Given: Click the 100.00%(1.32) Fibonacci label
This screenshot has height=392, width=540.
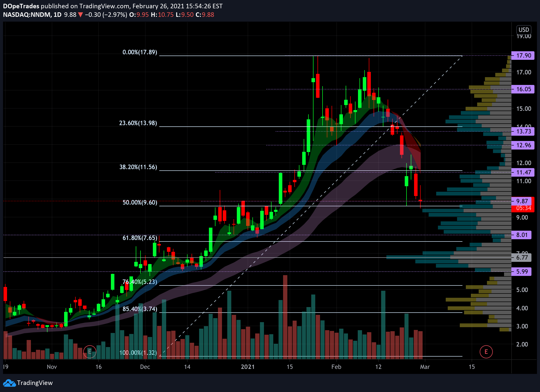Looking at the screenshot, I should [x=138, y=353].
